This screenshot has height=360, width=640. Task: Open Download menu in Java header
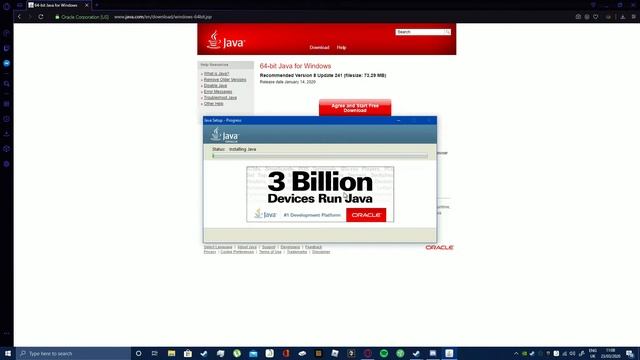click(x=319, y=47)
